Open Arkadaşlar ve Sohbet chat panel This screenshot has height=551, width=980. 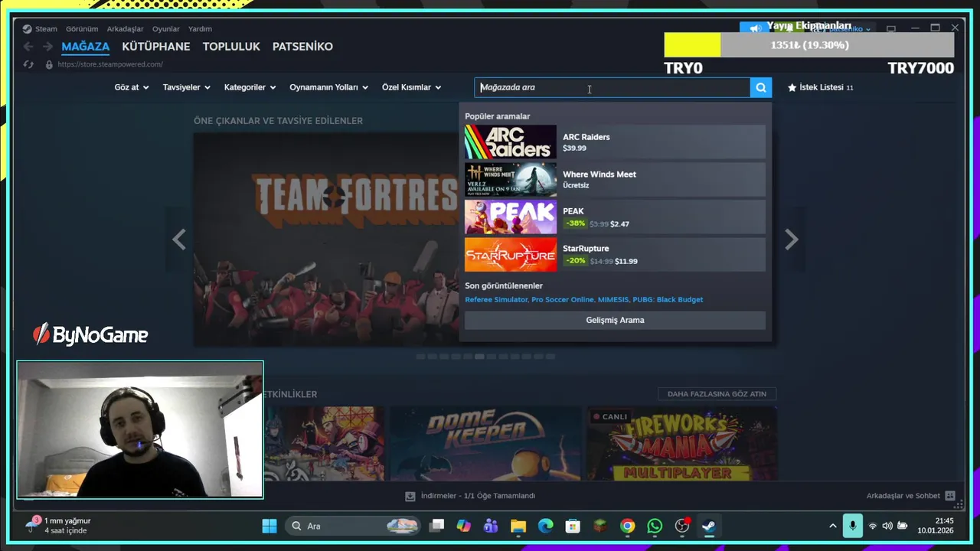pos(910,496)
